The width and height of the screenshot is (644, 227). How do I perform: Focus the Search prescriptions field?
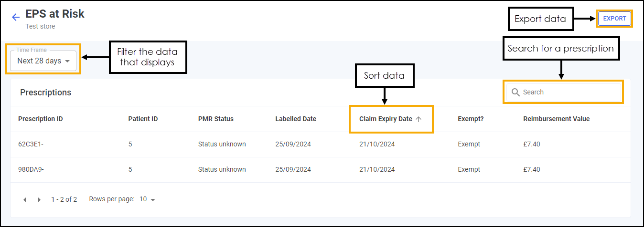coord(564,92)
